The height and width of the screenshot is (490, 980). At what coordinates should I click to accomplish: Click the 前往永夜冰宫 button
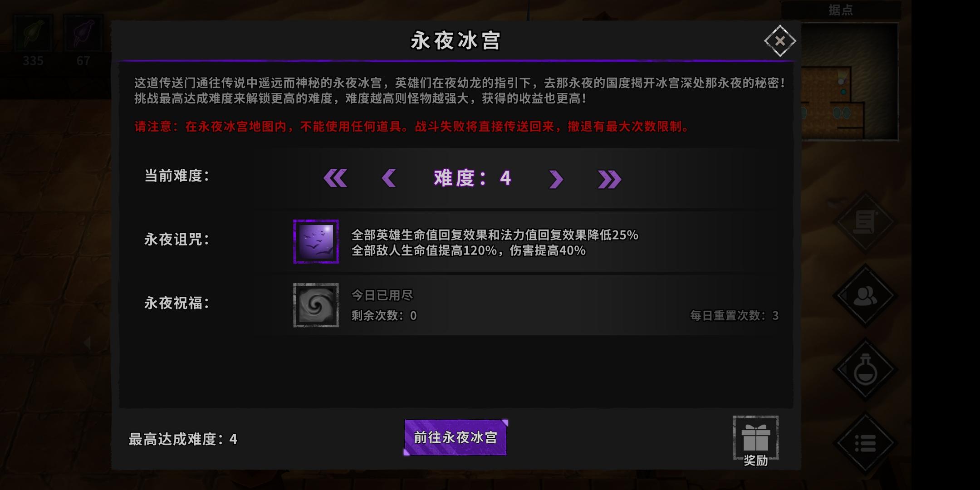(x=456, y=437)
